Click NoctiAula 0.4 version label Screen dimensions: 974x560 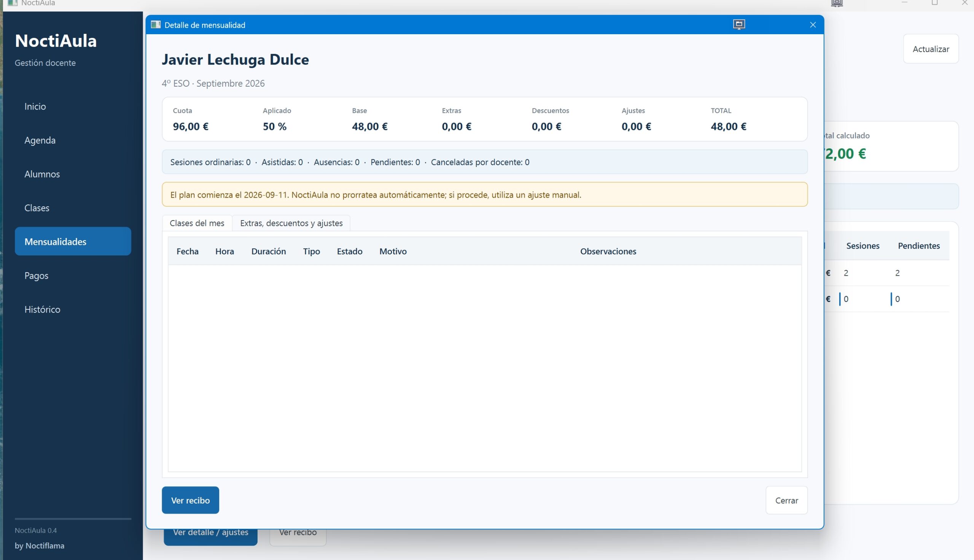click(x=36, y=530)
